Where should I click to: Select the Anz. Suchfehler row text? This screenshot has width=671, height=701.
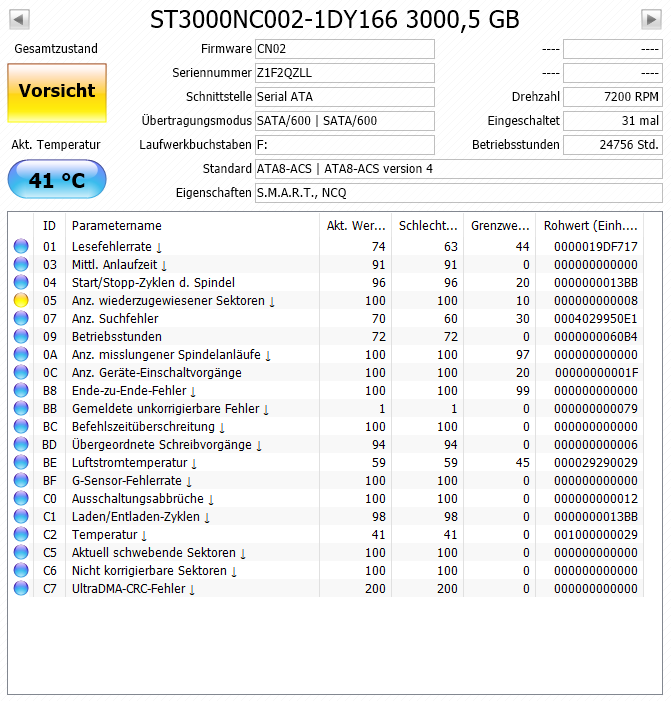(x=115, y=318)
